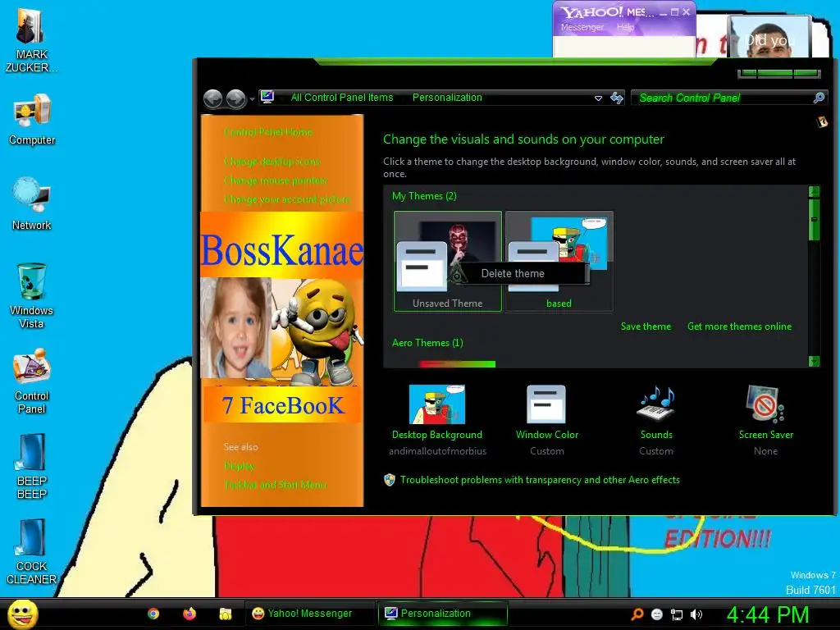Open the Windows Vista recycle bin icon
Viewport: 840px width, 630px height.
[x=32, y=295]
